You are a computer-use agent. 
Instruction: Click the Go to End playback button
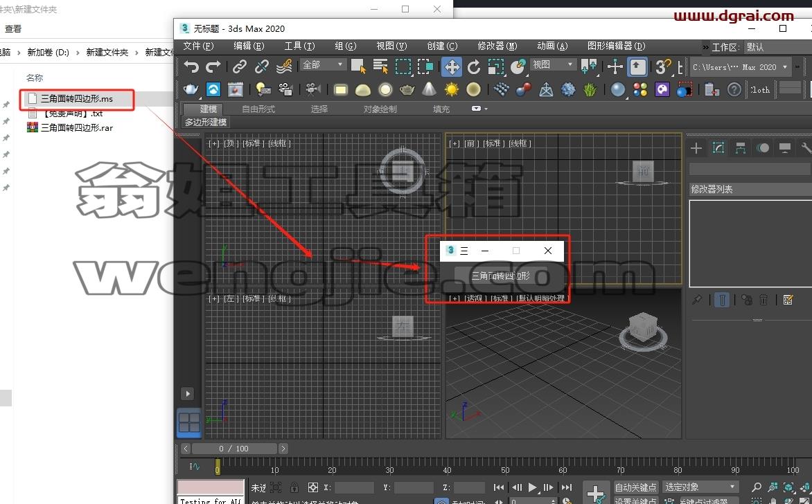pyautogui.click(x=567, y=487)
